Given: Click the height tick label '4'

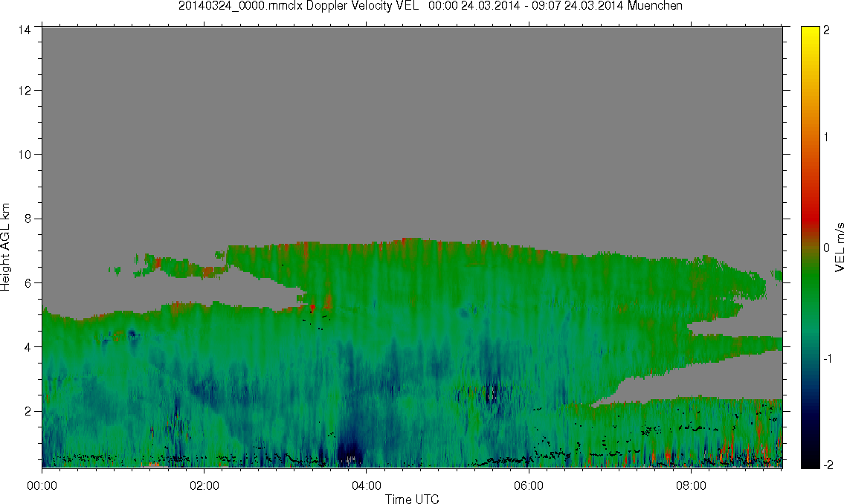Looking at the screenshot, I should [27, 347].
